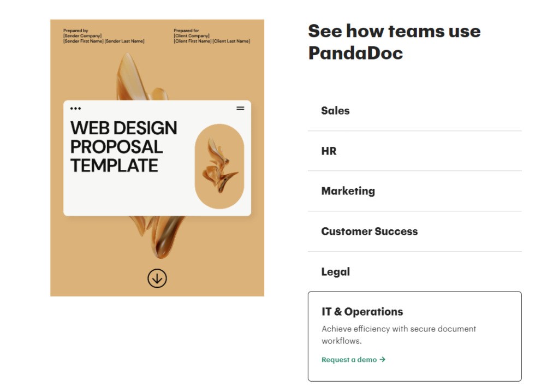Click the See how teams use PandaDoc heading
The width and height of the screenshot is (559, 392).
394,42
